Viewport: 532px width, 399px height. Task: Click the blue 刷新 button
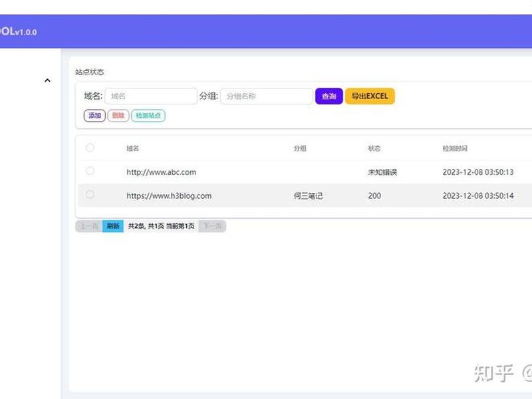pos(113,226)
